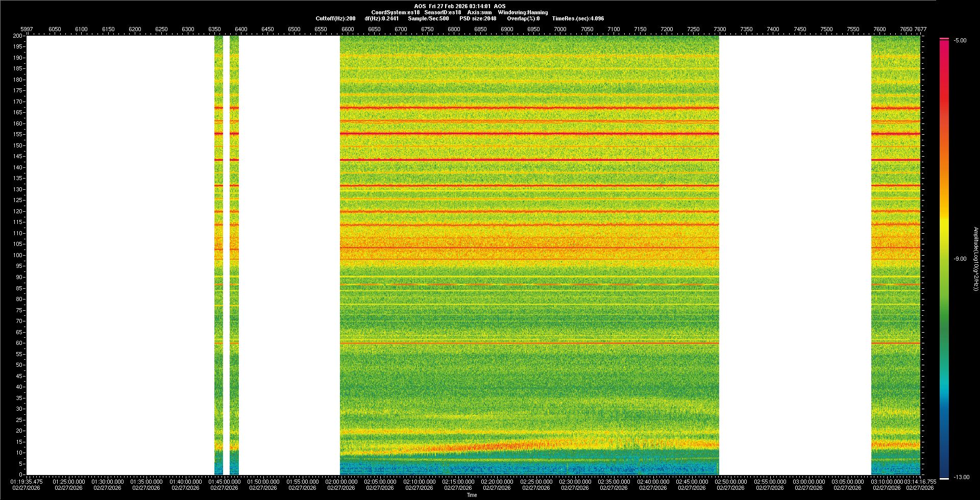Viewport: 980px width, 500px height.
Task: Click the -9.00 label on the color scale
Action: 960,259
